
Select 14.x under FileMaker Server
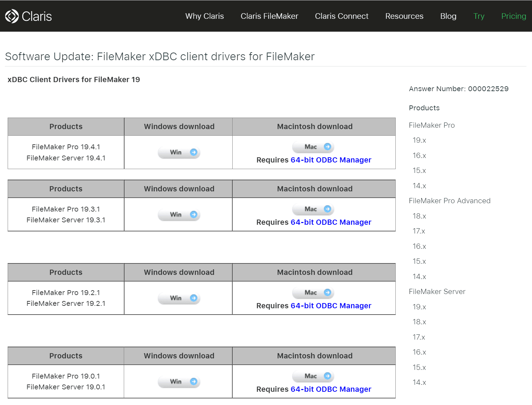coord(419,382)
